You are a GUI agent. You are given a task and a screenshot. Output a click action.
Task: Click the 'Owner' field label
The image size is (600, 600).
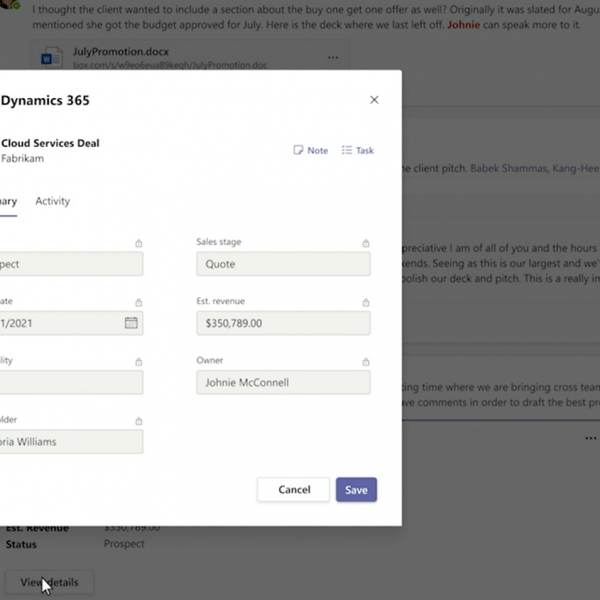tap(209, 360)
